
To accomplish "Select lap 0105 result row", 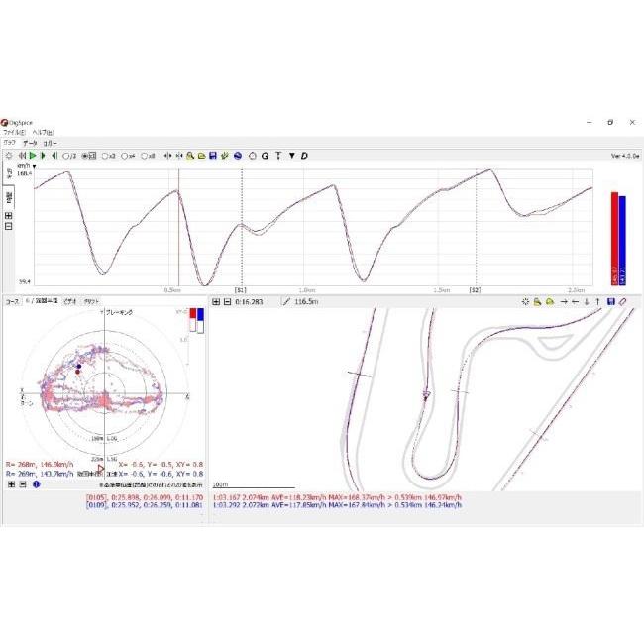I will point(147,496).
